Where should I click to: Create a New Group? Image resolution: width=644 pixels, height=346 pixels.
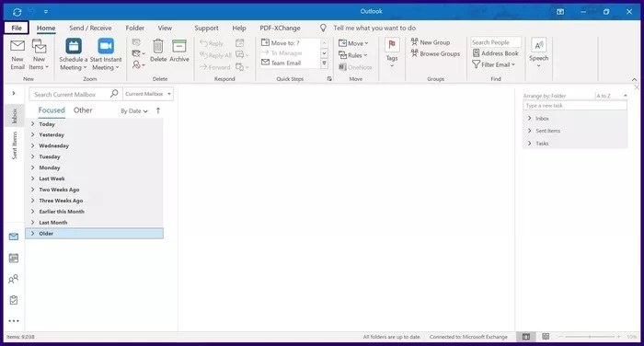(431, 42)
